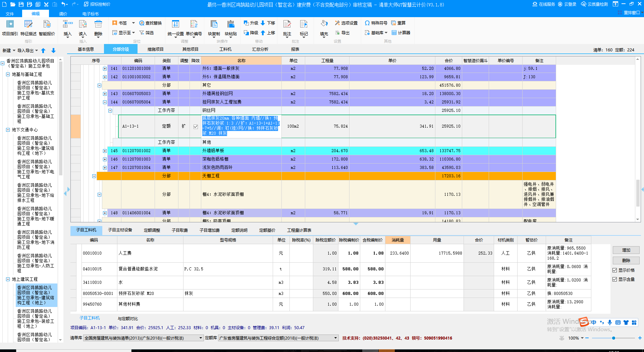This screenshot has width=644, height=352.
Task: Open 项目指引 project guide
Action: tap(10, 28)
